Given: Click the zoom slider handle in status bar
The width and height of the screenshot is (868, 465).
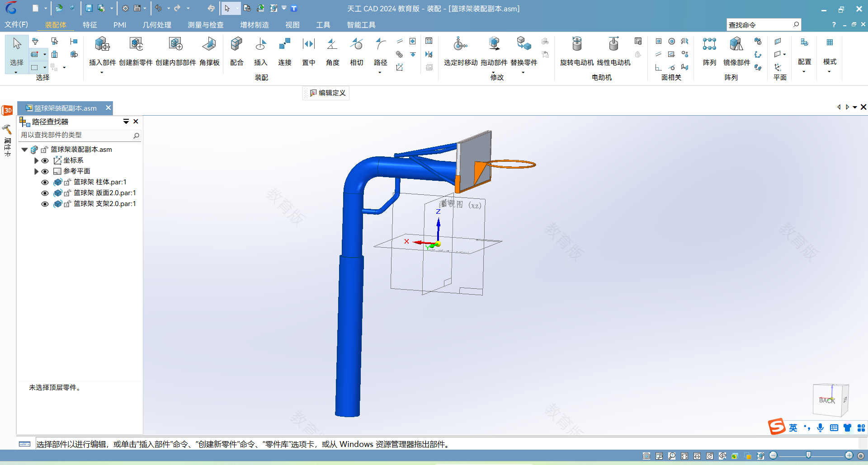Looking at the screenshot, I should (x=808, y=455).
